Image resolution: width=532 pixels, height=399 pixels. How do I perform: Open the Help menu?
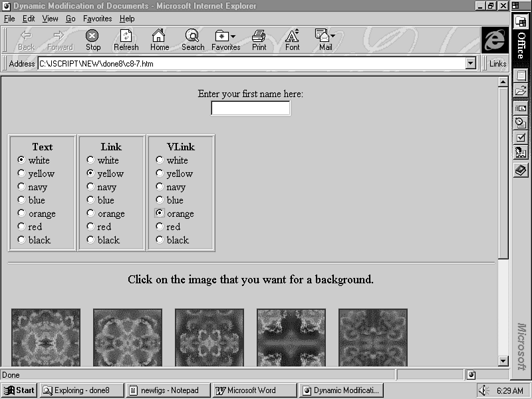point(126,19)
